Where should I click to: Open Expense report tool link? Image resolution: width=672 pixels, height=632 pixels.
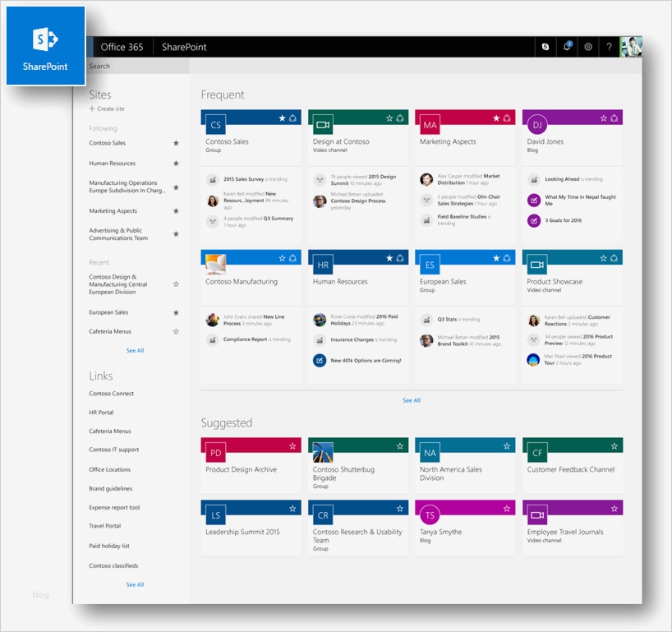click(x=114, y=507)
